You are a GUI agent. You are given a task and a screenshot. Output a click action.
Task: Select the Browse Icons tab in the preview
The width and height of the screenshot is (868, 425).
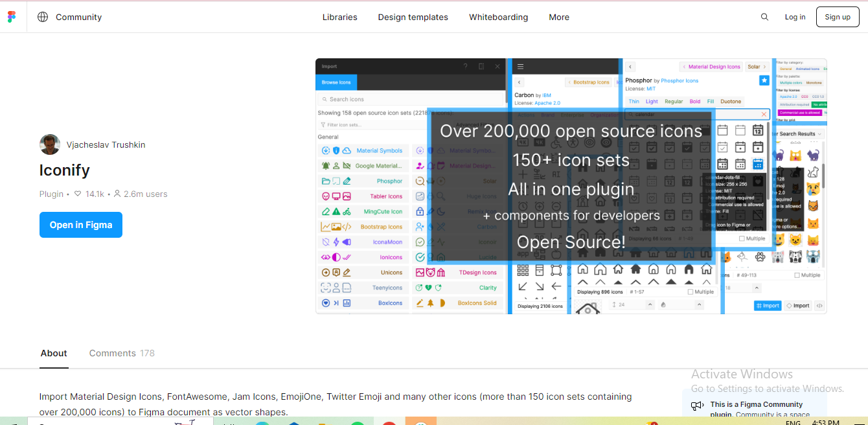336,82
